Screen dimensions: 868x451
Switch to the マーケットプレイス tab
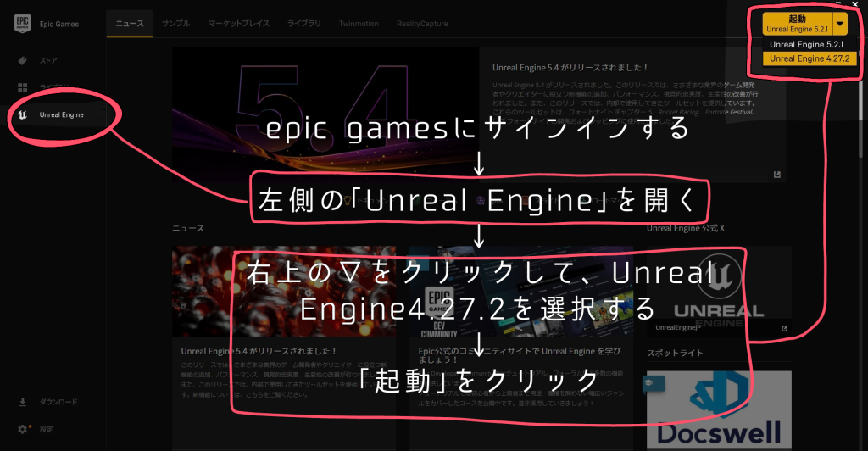[238, 23]
